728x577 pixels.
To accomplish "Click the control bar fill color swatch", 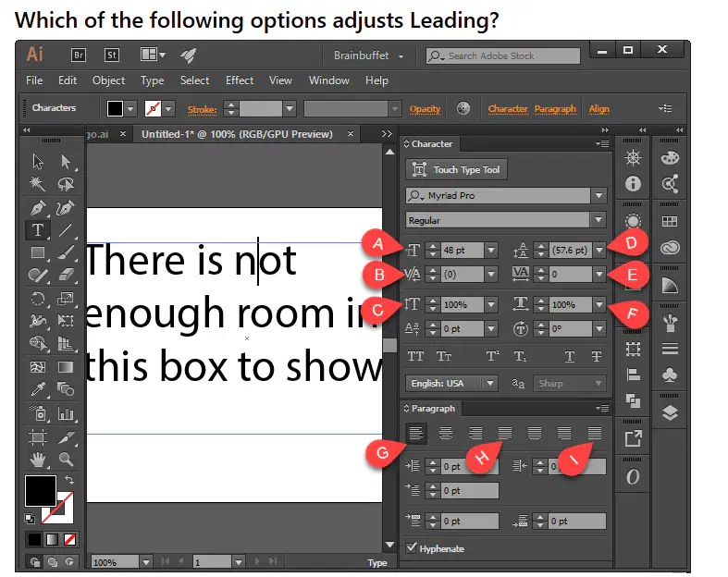I will click(115, 108).
